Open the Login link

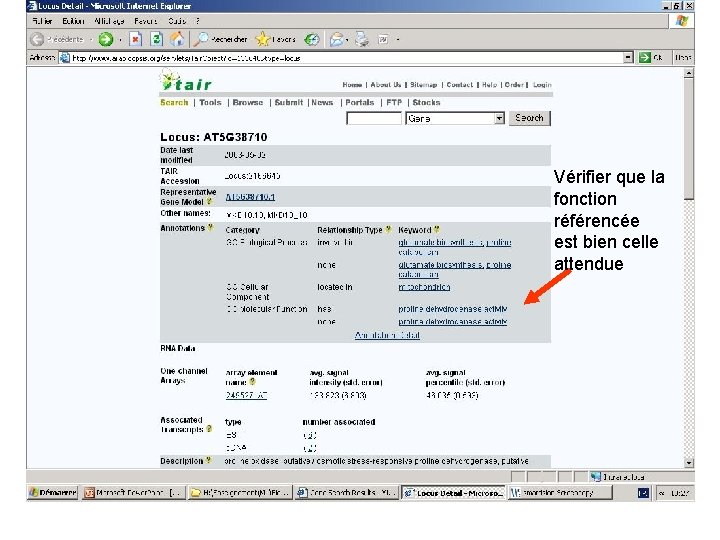coord(542,85)
